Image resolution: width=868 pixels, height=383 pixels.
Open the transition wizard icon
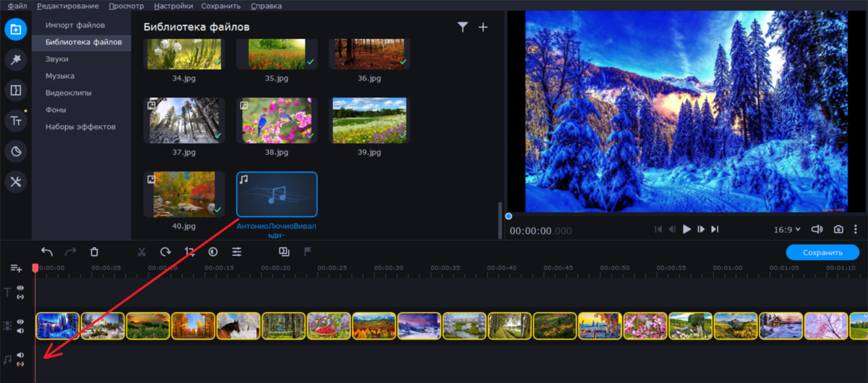[284, 251]
